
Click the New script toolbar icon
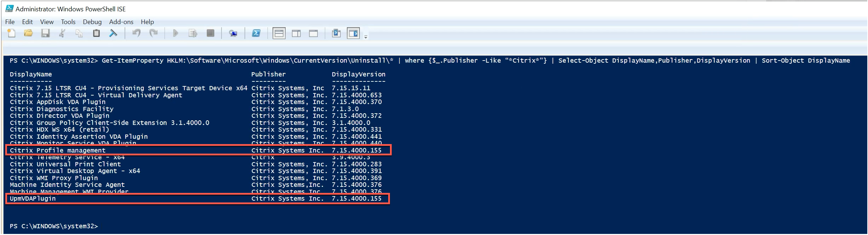[11, 33]
